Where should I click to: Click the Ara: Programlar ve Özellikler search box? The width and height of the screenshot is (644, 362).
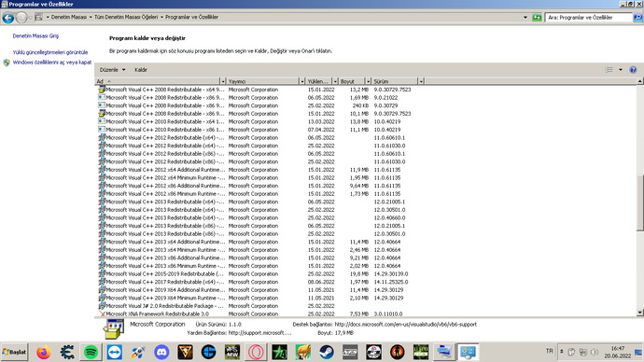[588, 17]
